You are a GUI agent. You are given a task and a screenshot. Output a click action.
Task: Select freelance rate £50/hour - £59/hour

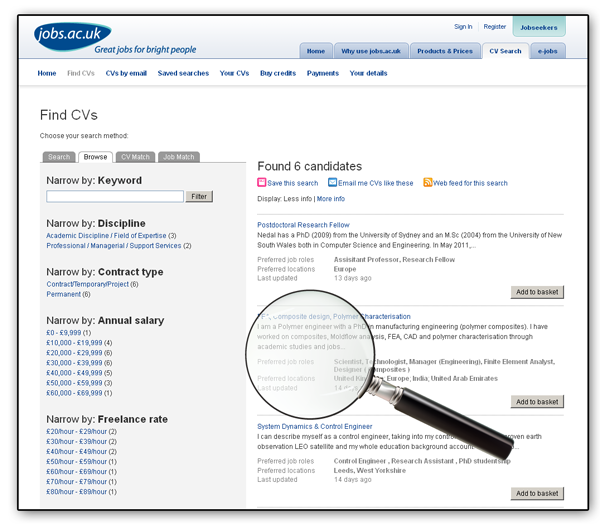click(77, 462)
